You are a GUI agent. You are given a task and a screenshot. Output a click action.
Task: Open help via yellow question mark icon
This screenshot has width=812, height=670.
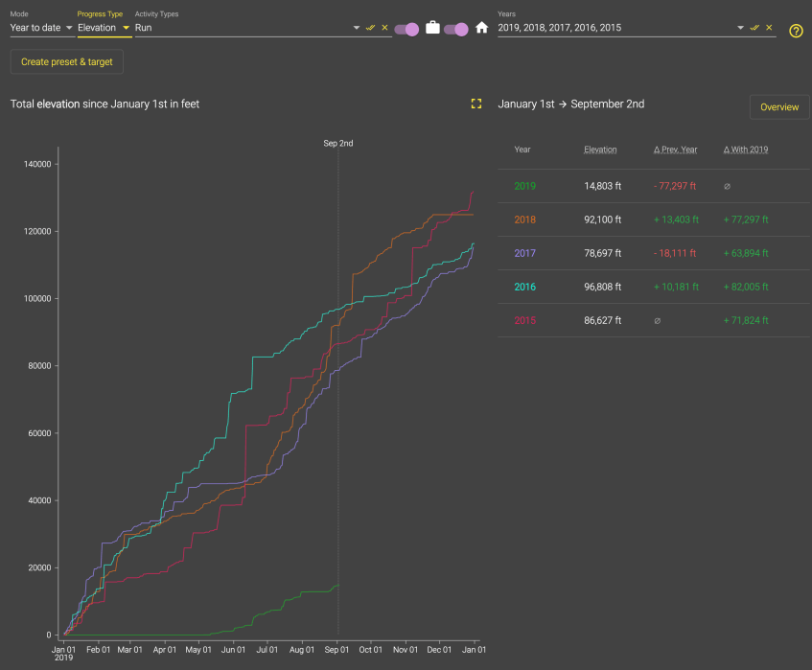[x=796, y=31]
